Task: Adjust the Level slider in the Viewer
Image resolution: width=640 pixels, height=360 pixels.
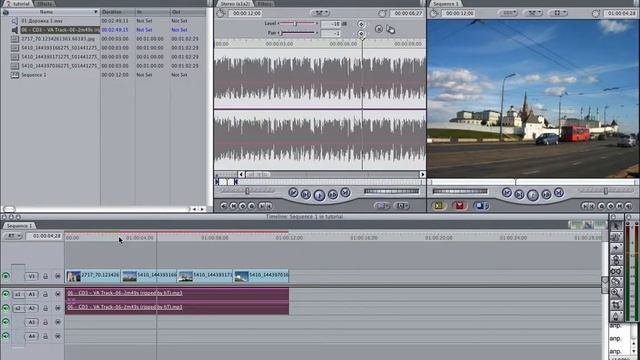Action: pyautogui.click(x=297, y=24)
